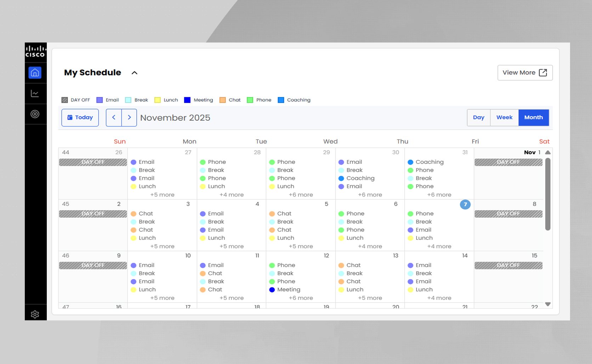592x364 pixels.
Task: Open the analytics chart icon in sidebar
Action: [35, 93]
